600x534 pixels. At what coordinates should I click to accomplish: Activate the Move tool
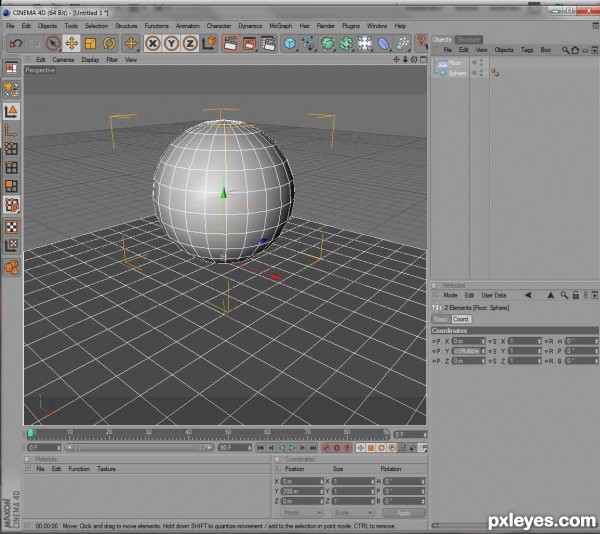(72, 44)
